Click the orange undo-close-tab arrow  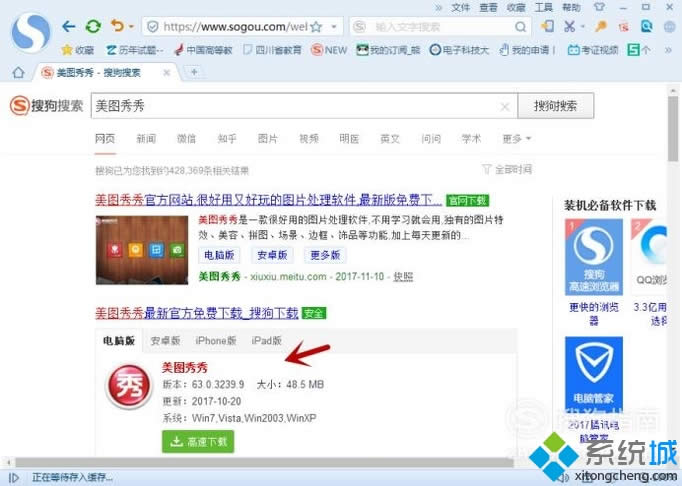117,26
